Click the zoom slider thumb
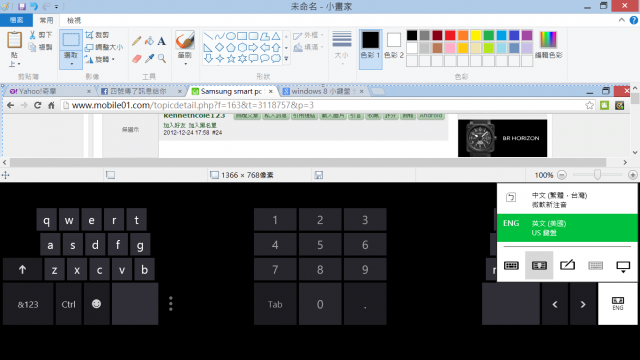Screen dimensions: 640x360 [598, 175]
